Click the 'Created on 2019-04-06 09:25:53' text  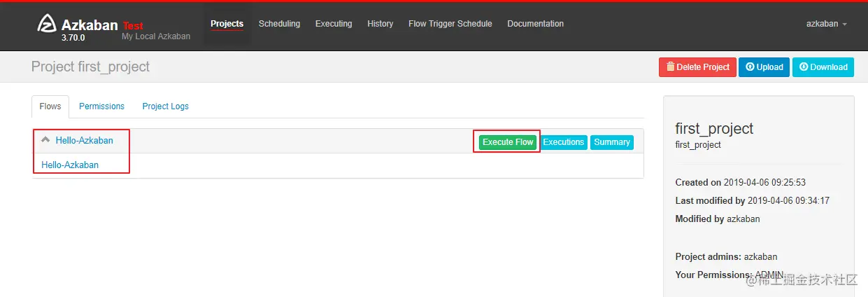pos(741,182)
